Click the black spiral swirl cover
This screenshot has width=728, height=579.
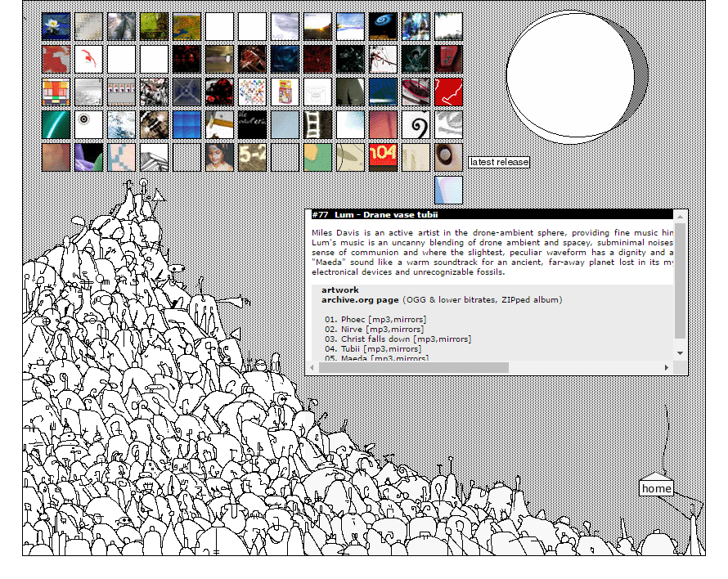416,124
